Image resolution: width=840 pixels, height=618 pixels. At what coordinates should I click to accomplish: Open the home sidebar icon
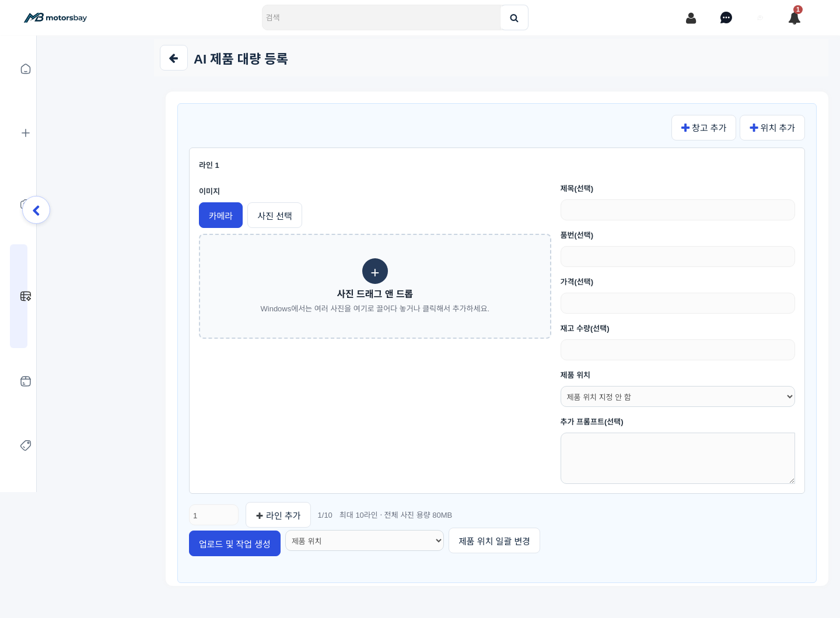tap(26, 69)
